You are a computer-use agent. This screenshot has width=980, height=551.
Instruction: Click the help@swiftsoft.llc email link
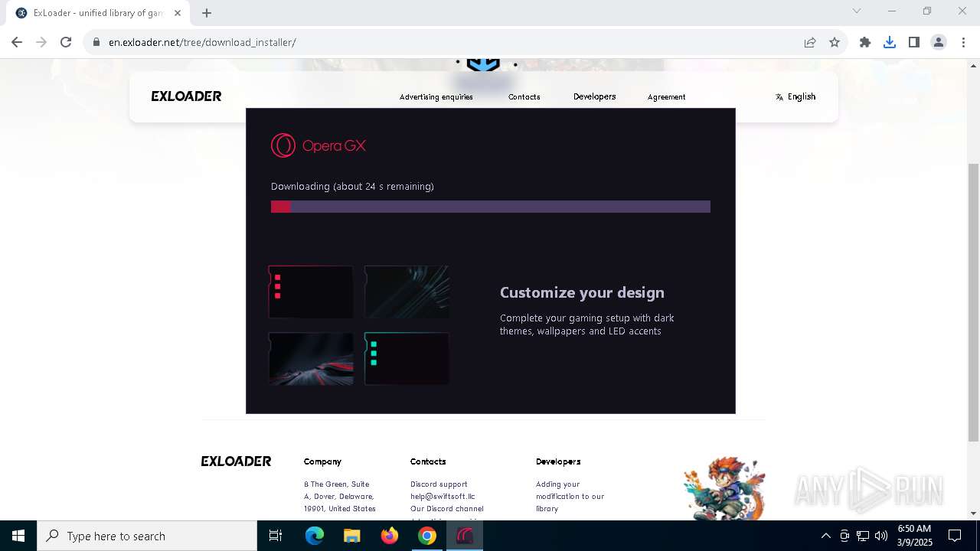pyautogui.click(x=443, y=497)
